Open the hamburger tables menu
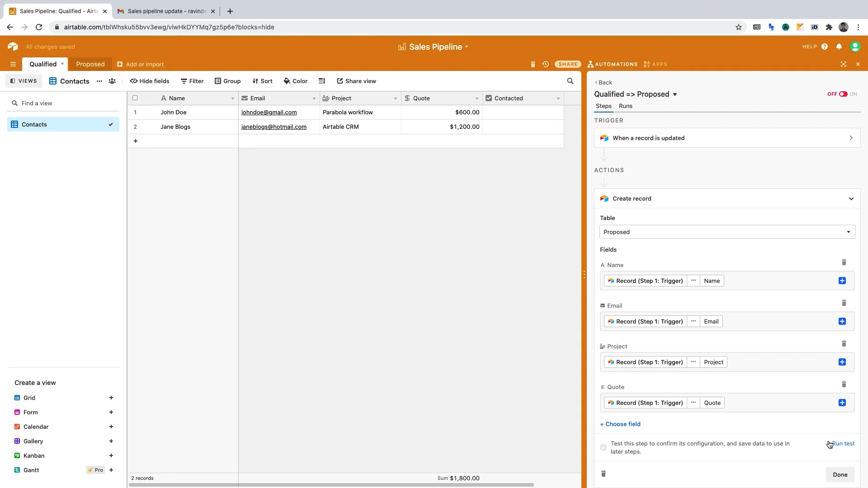This screenshot has height=488, width=868. 13,64
